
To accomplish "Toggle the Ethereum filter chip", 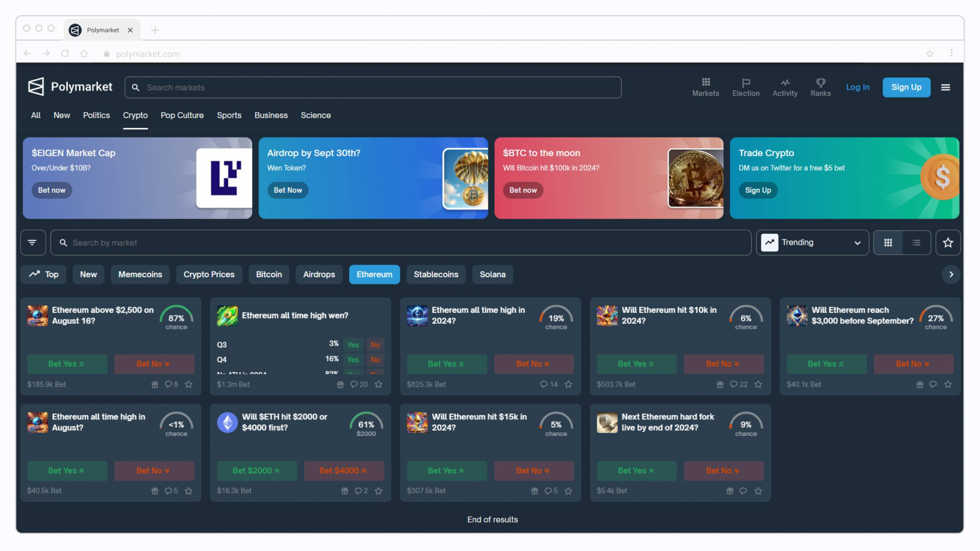I will click(x=374, y=275).
